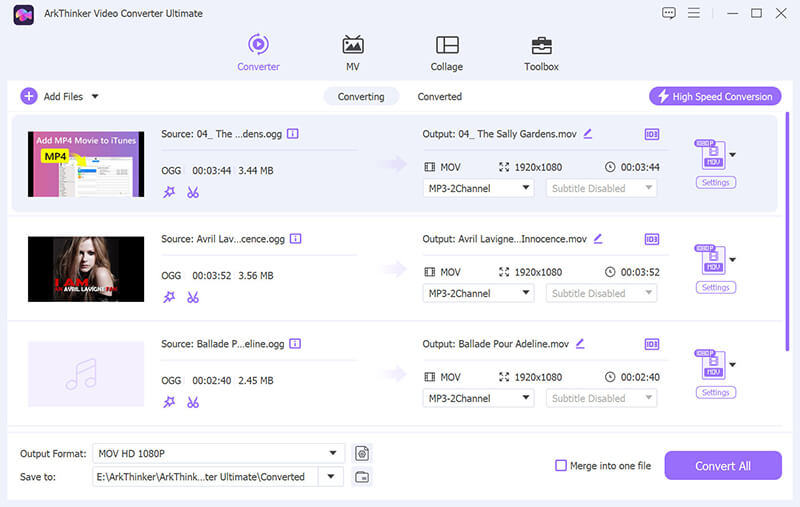Image resolution: width=800 pixels, height=507 pixels.
Task: Open the Output Format MOV HD 1080P dropdown
Action: 218,453
